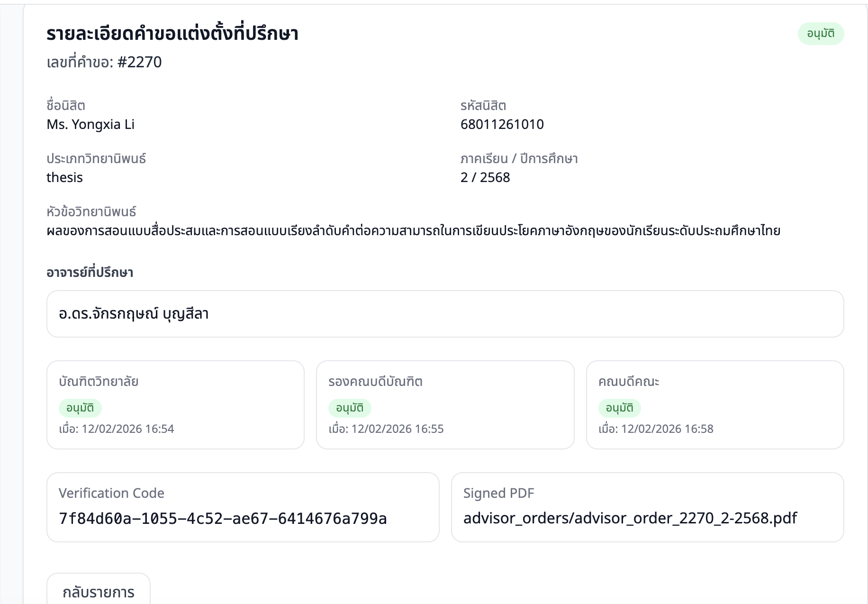
Task: Click the กลับรายการ back button
Action: point(99,592)
